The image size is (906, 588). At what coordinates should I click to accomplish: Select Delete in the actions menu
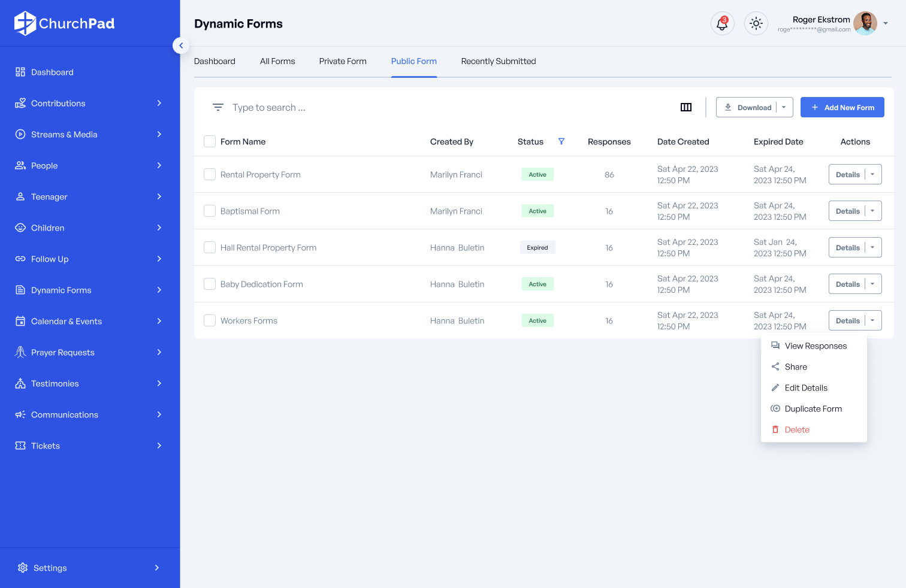796,430
